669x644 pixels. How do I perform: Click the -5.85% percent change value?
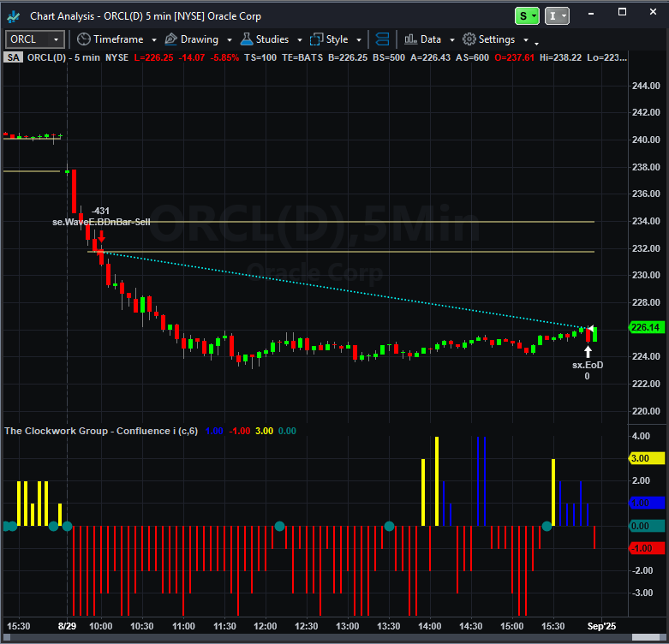tap(224, 57)
